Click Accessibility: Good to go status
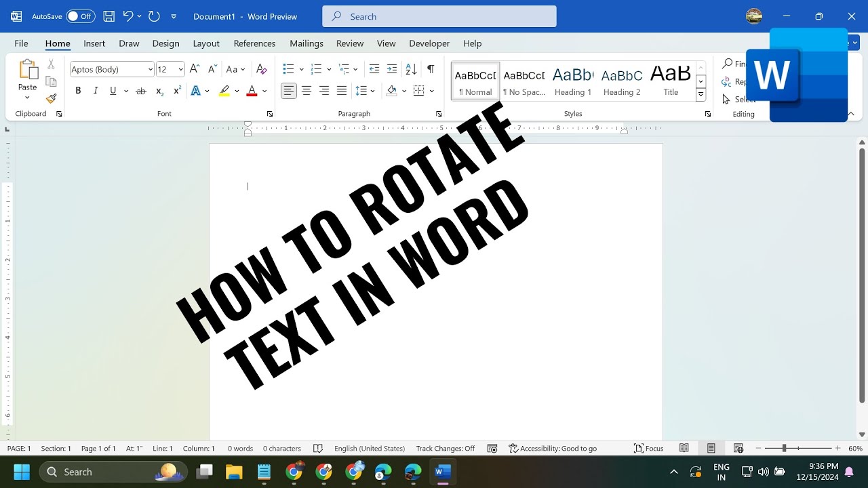This screenshot has height=488, width=868. click(x=553, y=449)
